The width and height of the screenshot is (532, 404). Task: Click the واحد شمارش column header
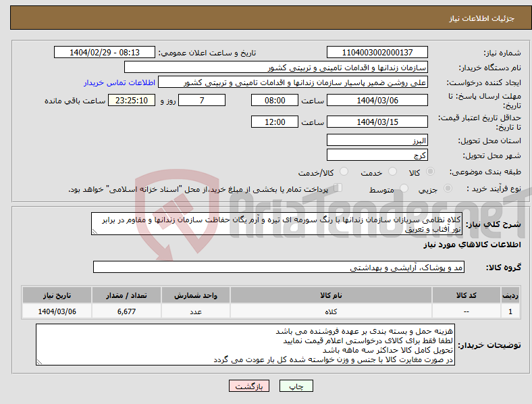[196, 295]
